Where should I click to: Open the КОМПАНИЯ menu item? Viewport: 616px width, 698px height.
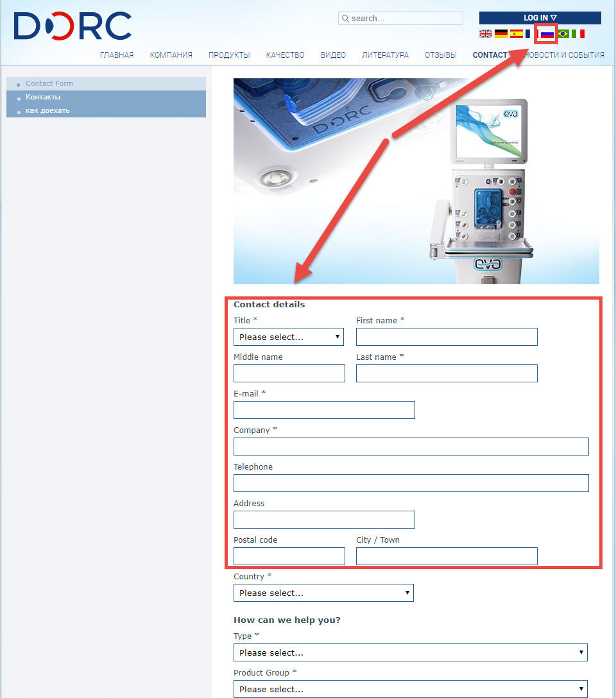171,55
